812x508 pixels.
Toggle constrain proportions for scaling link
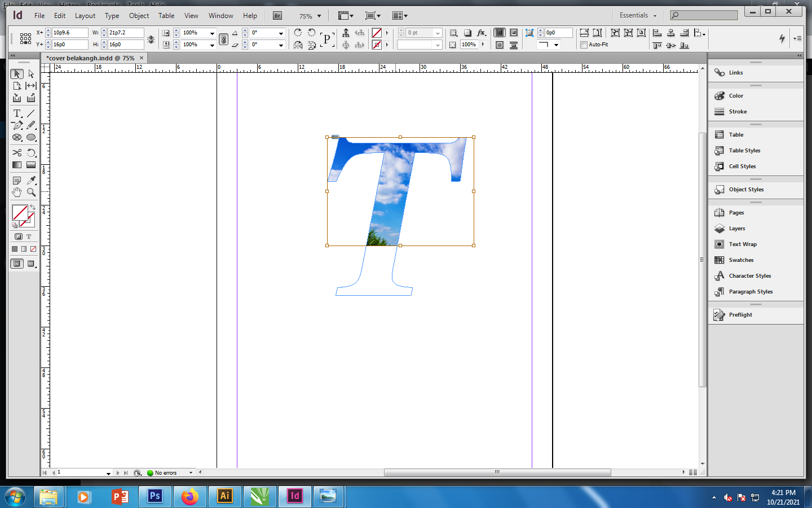pyautogui.click(x=224, y=39)
